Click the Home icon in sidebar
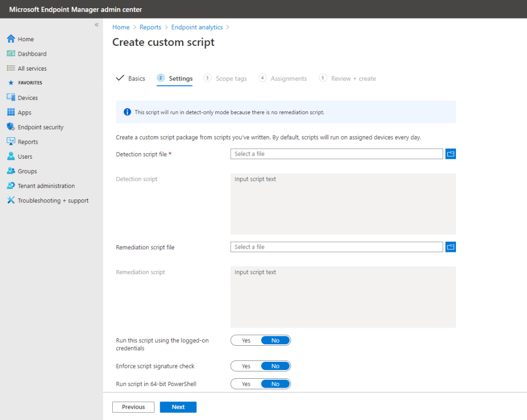Screen dimensions: 527x420 11,39
